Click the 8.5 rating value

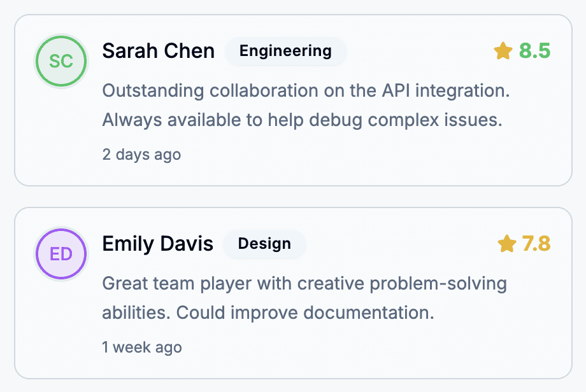pyautogui.click(x=535, y=52)
